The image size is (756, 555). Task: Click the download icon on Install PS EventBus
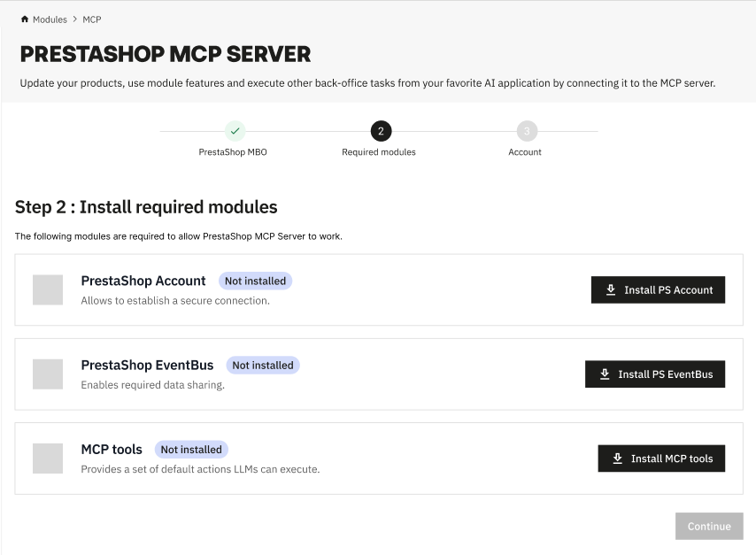(x=605, y=374)
